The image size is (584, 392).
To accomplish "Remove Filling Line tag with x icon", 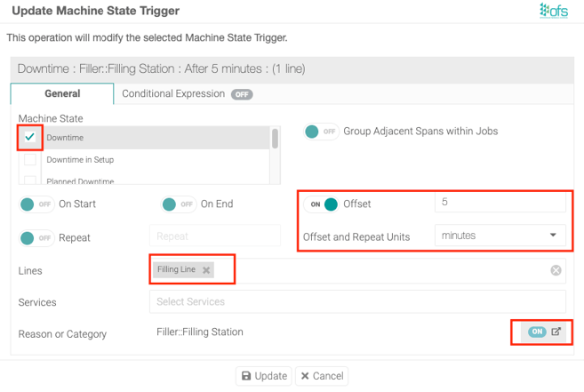I will click(206, 270).
